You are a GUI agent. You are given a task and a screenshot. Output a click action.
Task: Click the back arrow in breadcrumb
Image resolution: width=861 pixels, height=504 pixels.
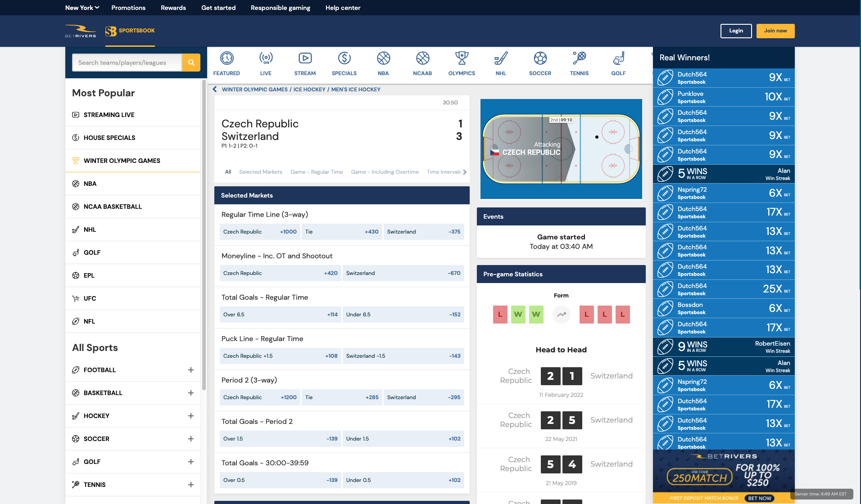(x=215, y=89)
